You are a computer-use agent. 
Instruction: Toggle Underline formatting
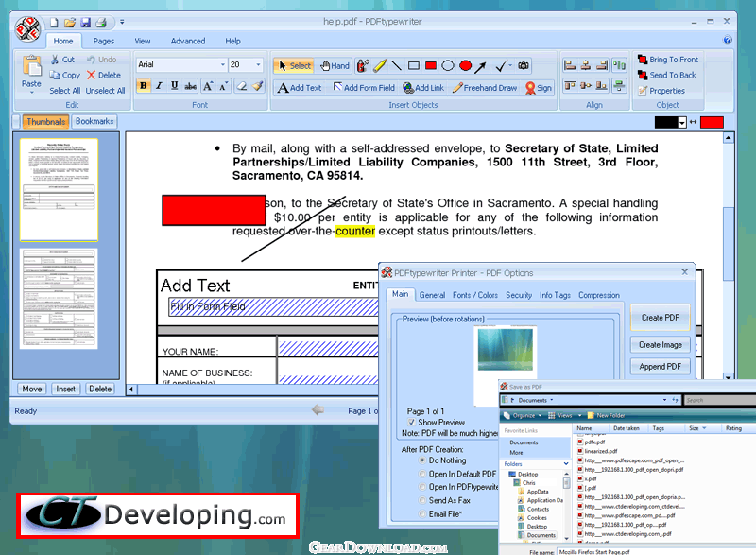point(175,86)
